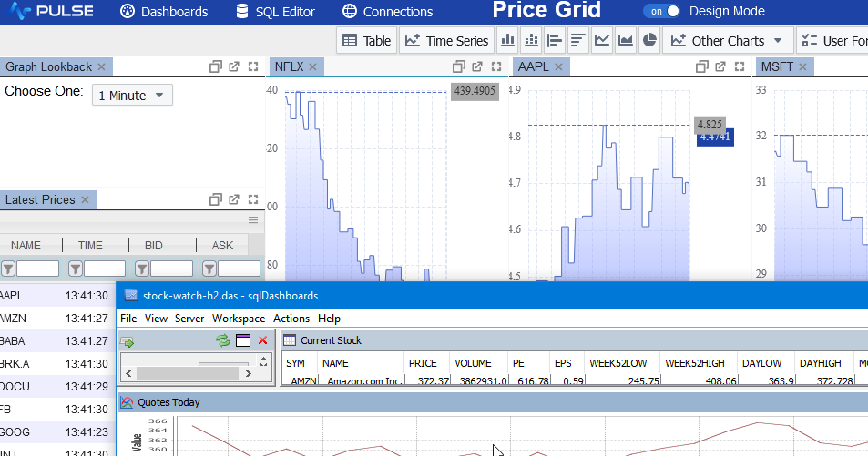Sort by the TIME column header
Viewport: 868px width, 456px height.
tap(90, 245)
